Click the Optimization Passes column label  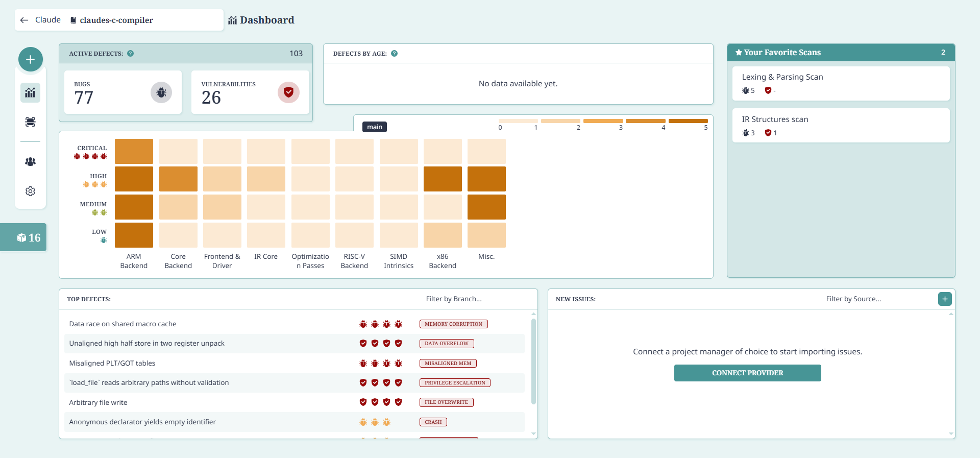click(x=310, y=261)
